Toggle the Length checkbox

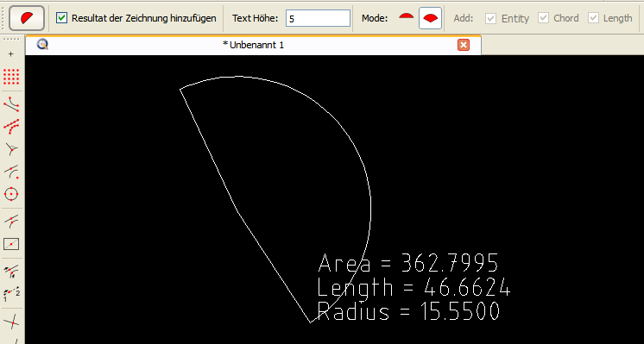pyautogui.click(x=593, y=18)
